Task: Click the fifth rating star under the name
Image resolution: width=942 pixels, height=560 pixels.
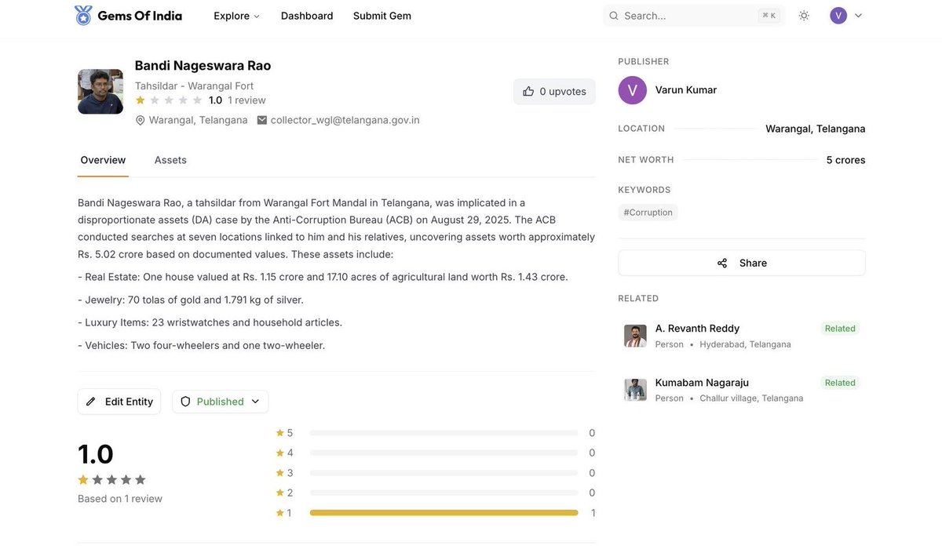Action: [x=197, y=100]
